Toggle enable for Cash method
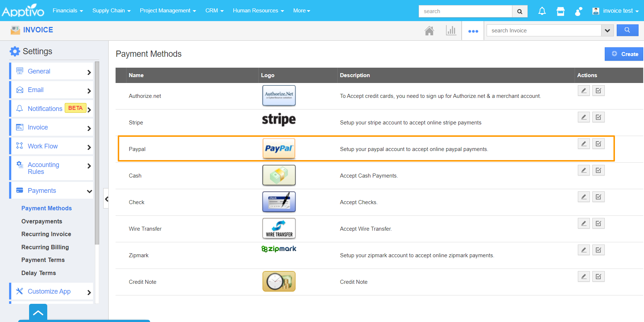Viewport: 644px width, 322px height. click(x=599, y=170)
